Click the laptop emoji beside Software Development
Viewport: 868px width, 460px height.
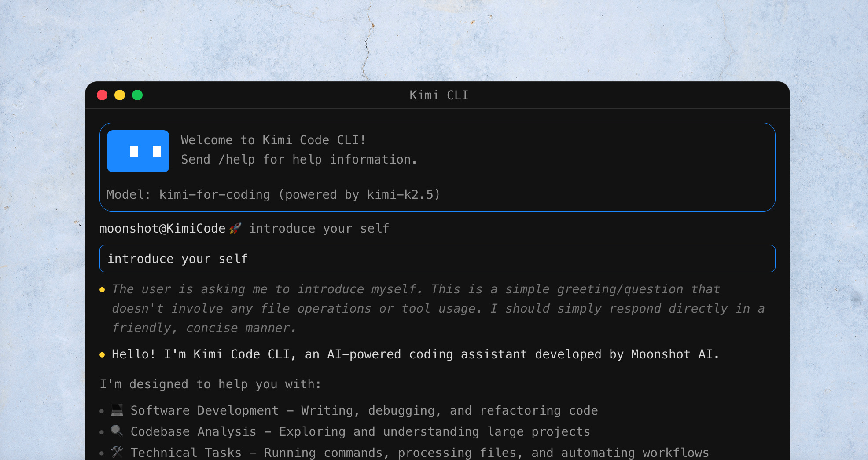[x=117, y=410]
